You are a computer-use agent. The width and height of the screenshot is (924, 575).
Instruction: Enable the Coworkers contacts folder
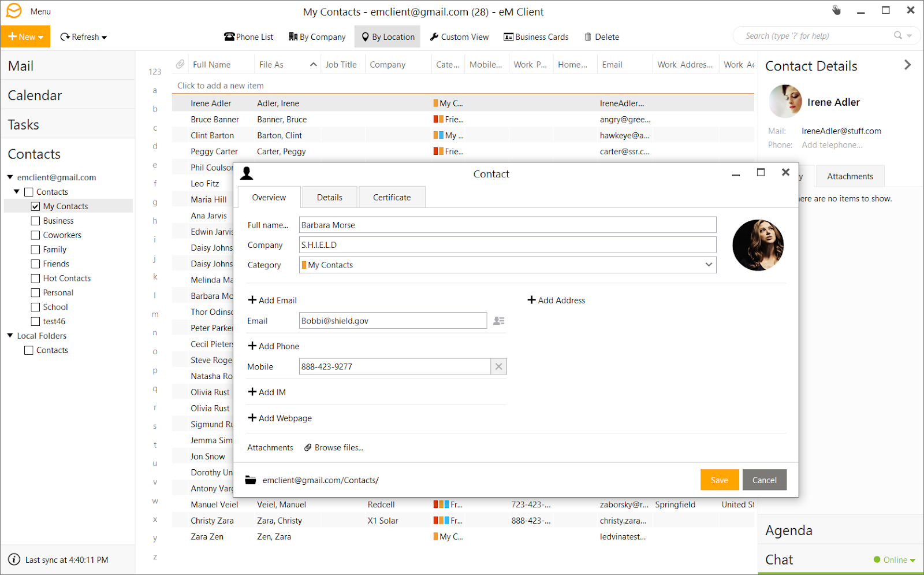(35, 235)
